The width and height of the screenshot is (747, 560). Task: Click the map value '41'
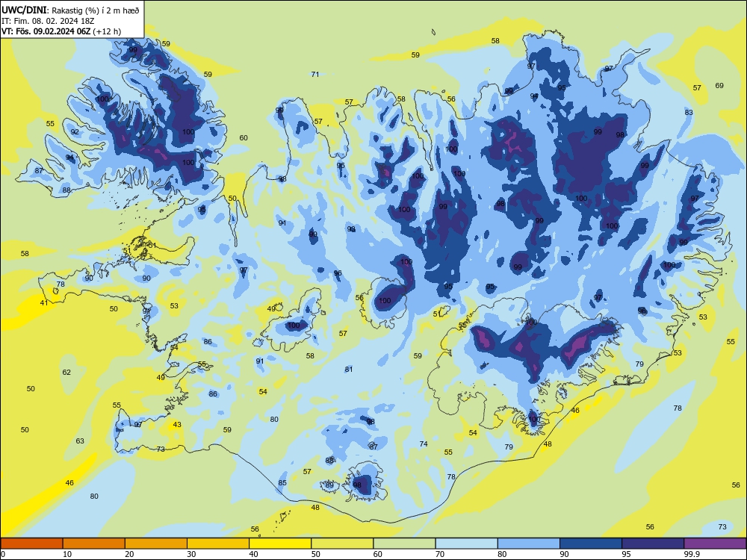(x=44, y=303)
